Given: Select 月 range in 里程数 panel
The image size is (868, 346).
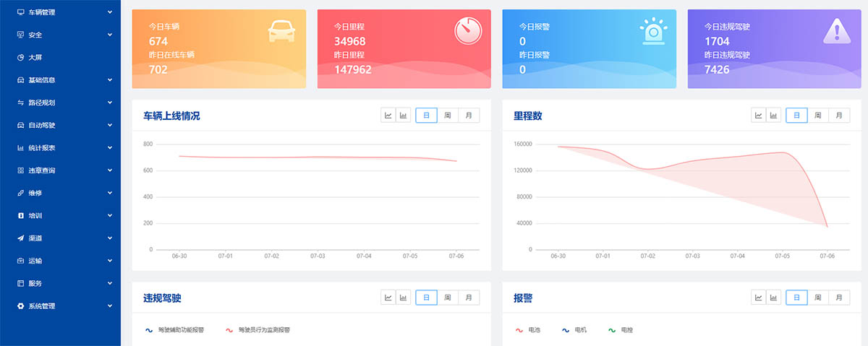Looking at the screenshot, I should [x=839, y=116].
